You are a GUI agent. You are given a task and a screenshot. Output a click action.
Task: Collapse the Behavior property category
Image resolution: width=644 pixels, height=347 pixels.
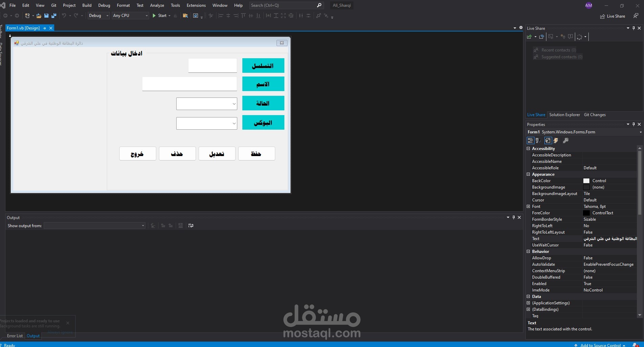[x=528, y=251]
